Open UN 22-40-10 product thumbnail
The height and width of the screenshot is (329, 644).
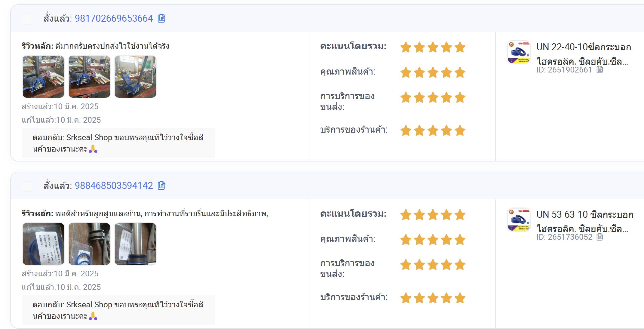point(519,52)
